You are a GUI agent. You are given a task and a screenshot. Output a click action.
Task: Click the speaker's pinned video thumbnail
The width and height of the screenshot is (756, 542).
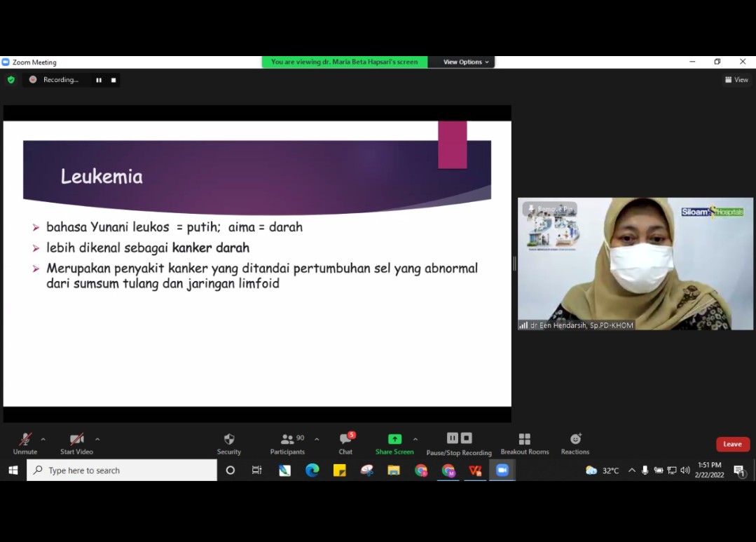[x=635, y=264]
